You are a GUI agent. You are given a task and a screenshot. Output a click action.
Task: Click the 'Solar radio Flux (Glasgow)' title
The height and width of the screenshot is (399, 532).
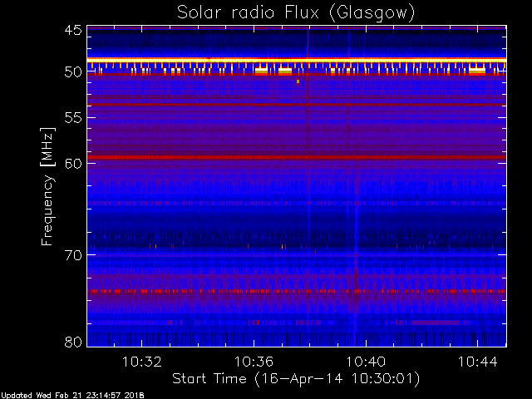(x=296, y=13)
